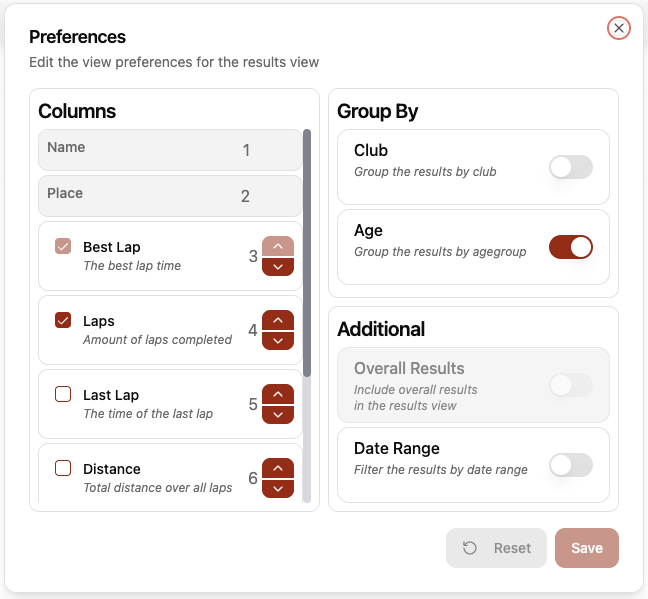648x599 pixels.
Task: Move Last Lap column down
Action: point(278,414)
